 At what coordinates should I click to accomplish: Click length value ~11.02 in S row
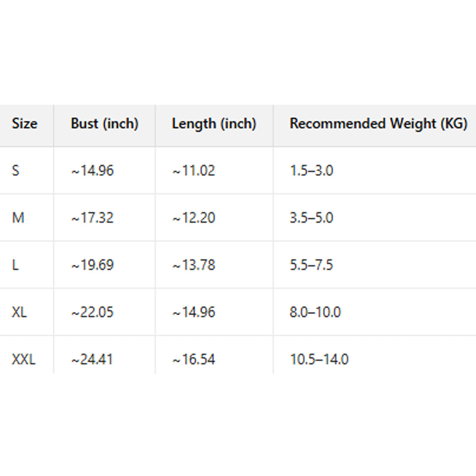(x=194, y=171)
